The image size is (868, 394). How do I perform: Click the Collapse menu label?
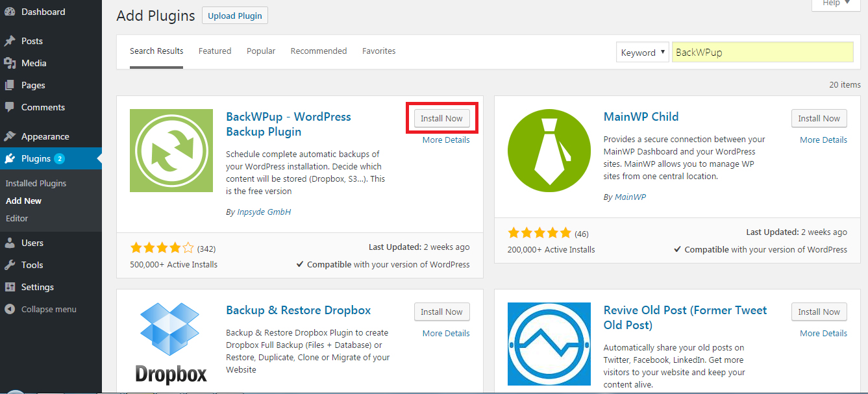(x=49, y=310)
